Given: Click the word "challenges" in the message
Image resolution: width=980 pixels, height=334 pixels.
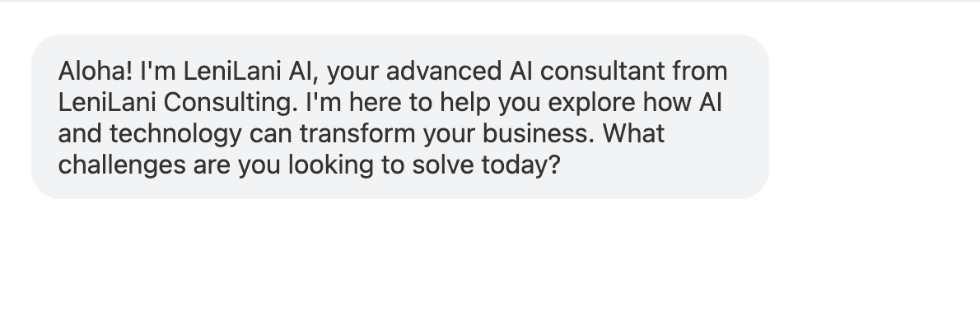Looking at the screenshot, I should coord(120,165).
